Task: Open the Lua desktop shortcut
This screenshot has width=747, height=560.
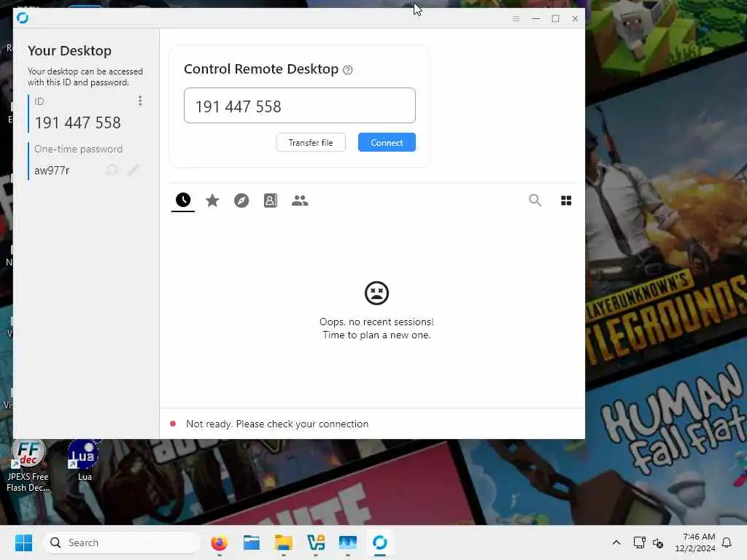Action: (x=85, y=461)
